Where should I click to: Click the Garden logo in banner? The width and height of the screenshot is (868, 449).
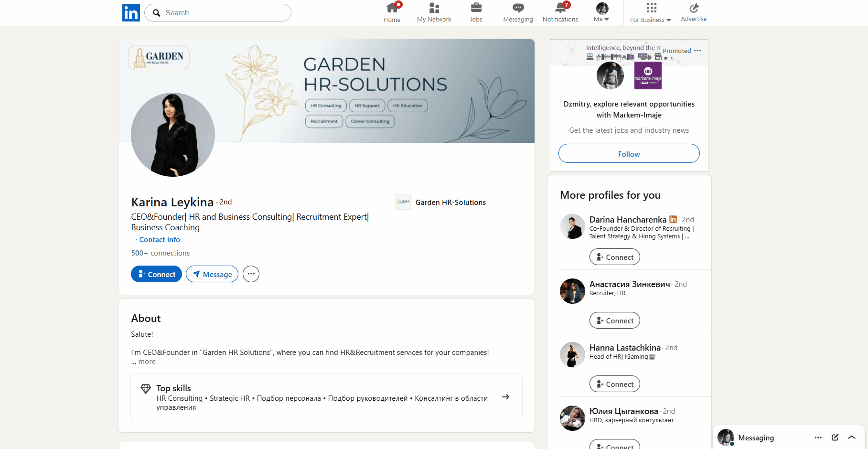tap(159, 58)
